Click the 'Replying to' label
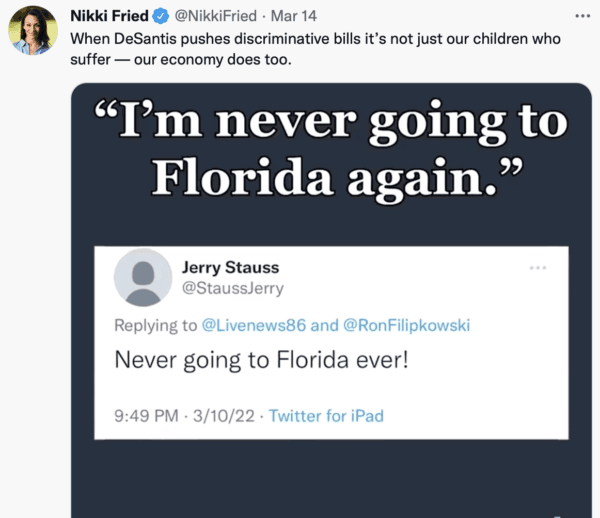Screen dimensions: 600x518 [155, 326]
